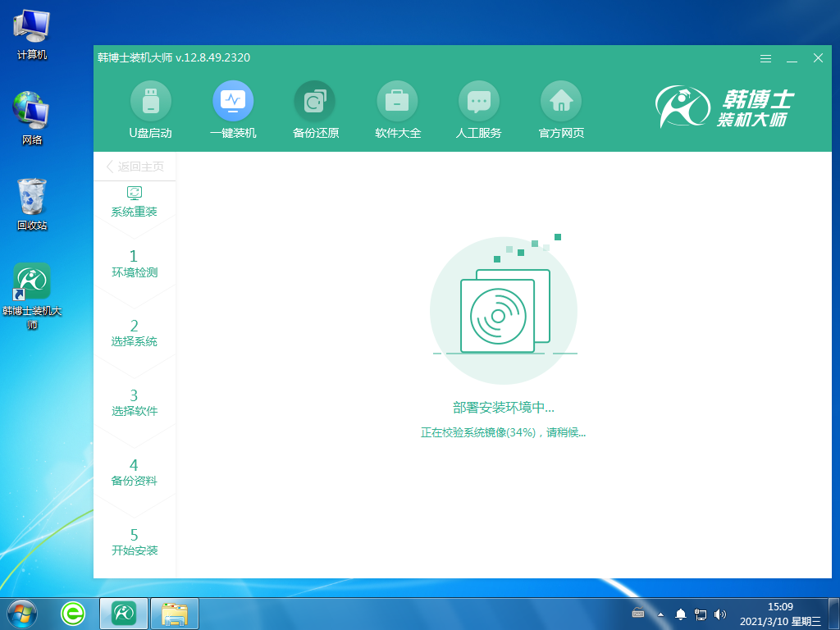This screenshot has height=630, width=840.
Task: Click the installation progress message
Action: (504, 431)
